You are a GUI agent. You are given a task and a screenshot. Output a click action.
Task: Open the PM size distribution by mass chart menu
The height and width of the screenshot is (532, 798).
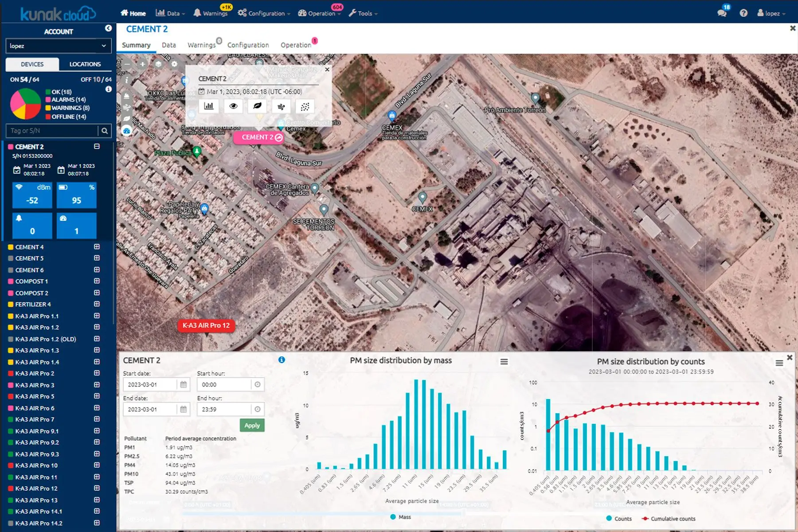[x=504, y=362]
